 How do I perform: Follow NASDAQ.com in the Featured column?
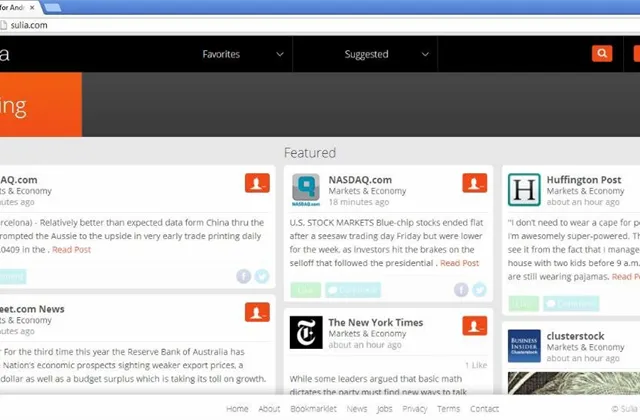(x=475, y=183)
